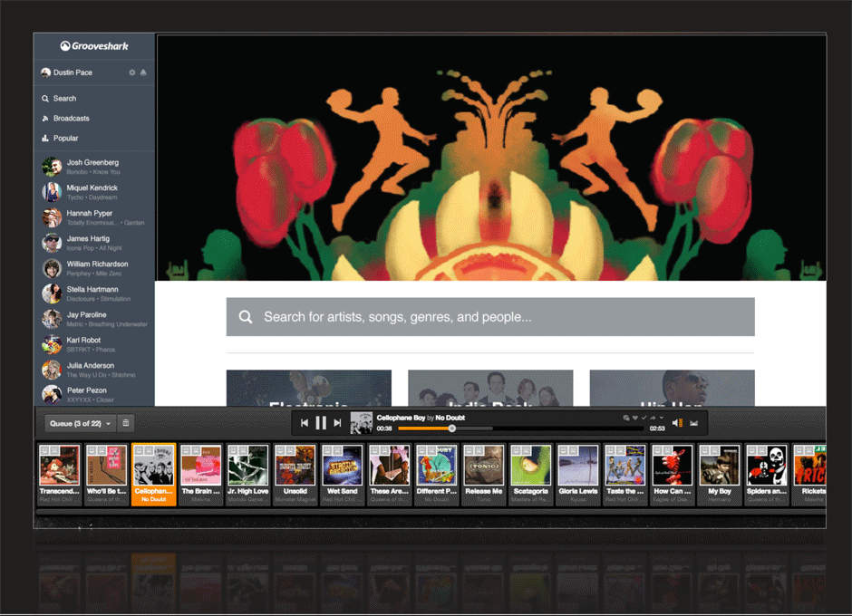Open Popular in the sidebar menu
852x616 pixels.
pyautogui.click(x=65, y=139)
